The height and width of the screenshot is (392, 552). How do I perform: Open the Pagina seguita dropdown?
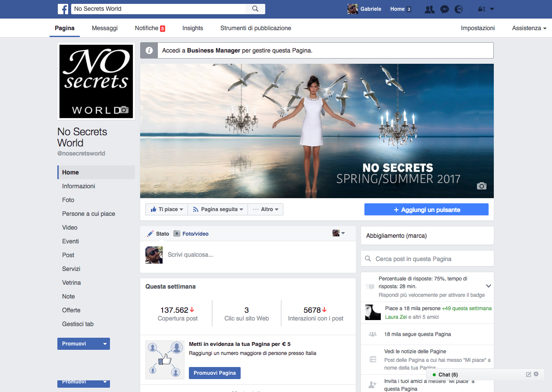point(218,209)
